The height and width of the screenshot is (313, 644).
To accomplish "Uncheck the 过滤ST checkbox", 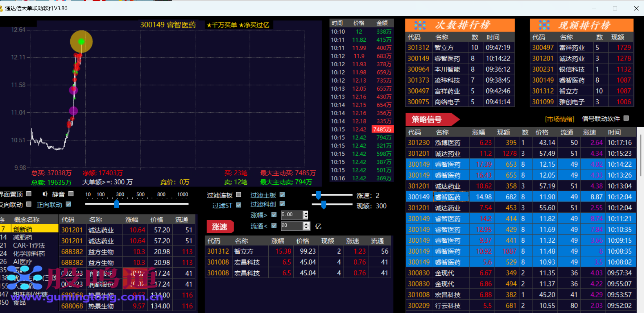I will tap(239, 205).
